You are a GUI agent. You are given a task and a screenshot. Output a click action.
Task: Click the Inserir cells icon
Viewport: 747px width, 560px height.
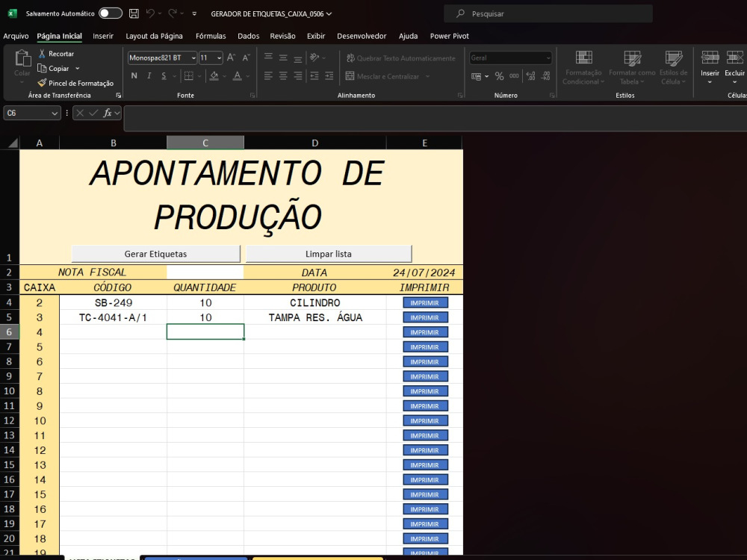tap(710, 57)
